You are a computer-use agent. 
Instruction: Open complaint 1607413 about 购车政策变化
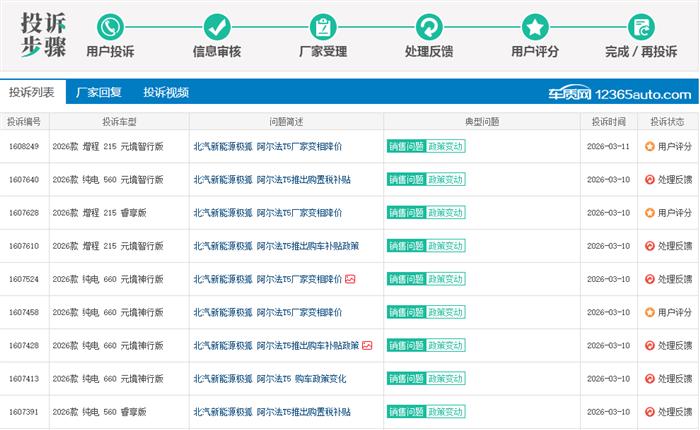pyautogui.click(x=270, y=379)
